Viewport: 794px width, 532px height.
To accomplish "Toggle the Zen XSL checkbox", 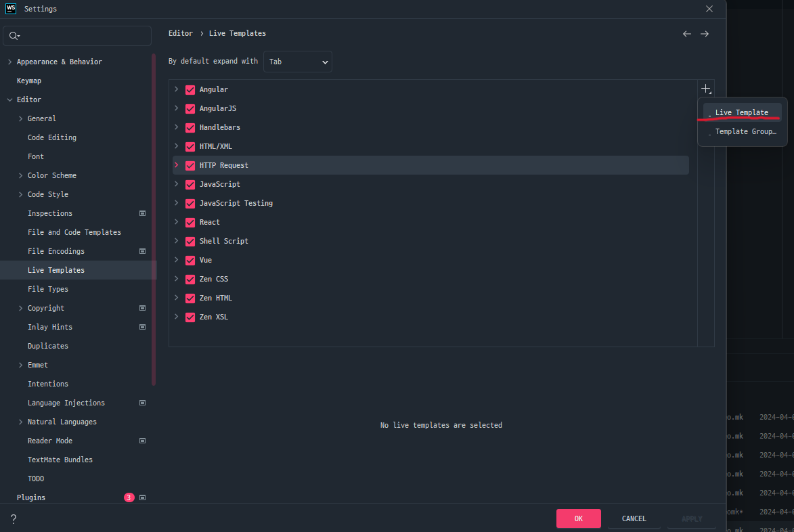I will pos(190,317).
